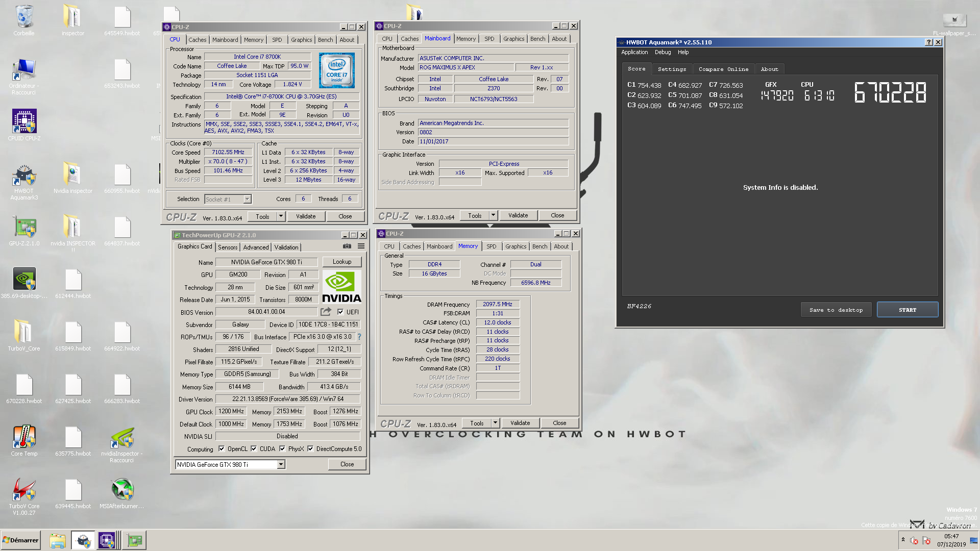
Task: Click Tools button in CPU-Z Memory window
Action: 477,423
